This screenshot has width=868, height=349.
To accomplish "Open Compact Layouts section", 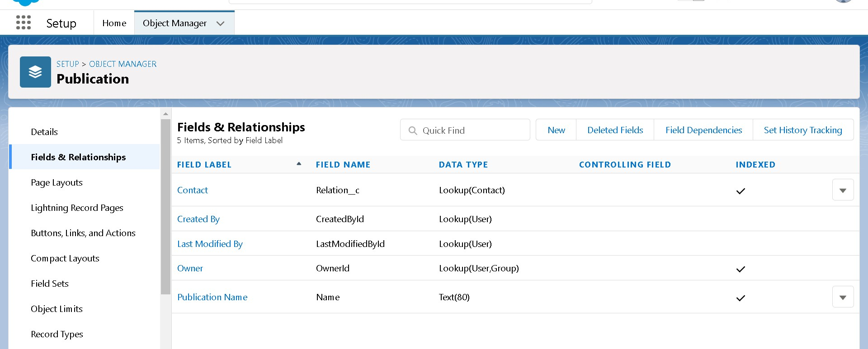I will coord(65,258).
